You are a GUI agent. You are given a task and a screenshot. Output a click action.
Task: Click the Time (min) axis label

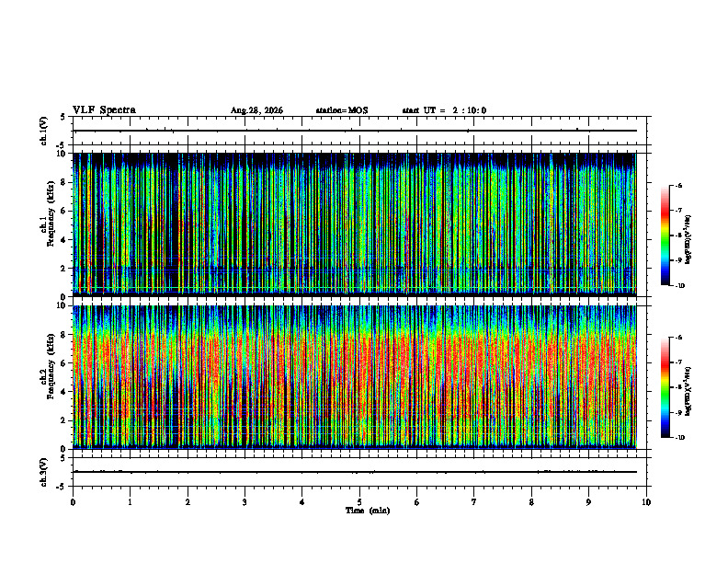(x=368, y=511)
